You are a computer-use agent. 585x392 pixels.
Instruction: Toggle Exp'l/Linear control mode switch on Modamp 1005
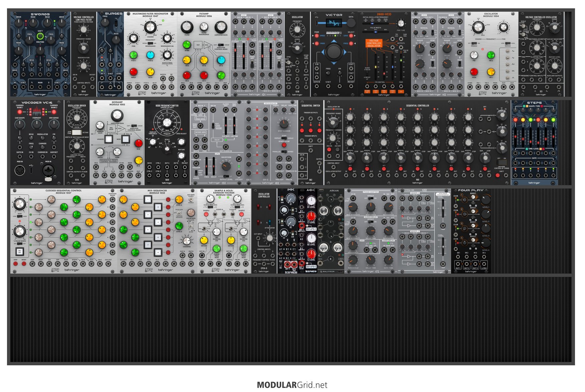(134, 126)
